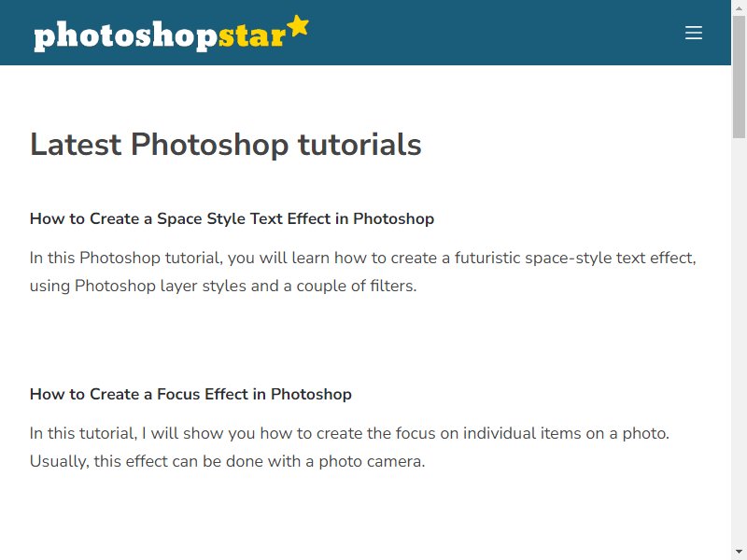This screenshot has width=747, height=560.
Task: Click the vertical scrollbar thumb
Action: click(x=739, y=77)
